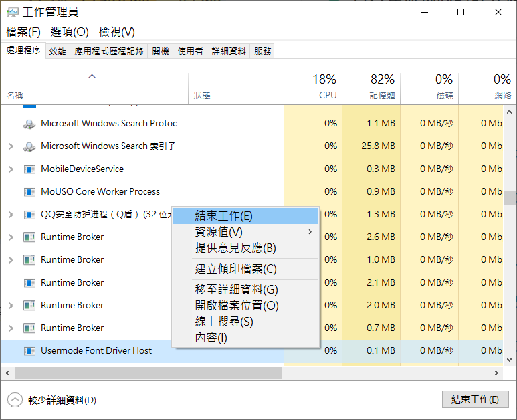Choose 開啟檔案位置(O) in the context menu

click(245, 306)
